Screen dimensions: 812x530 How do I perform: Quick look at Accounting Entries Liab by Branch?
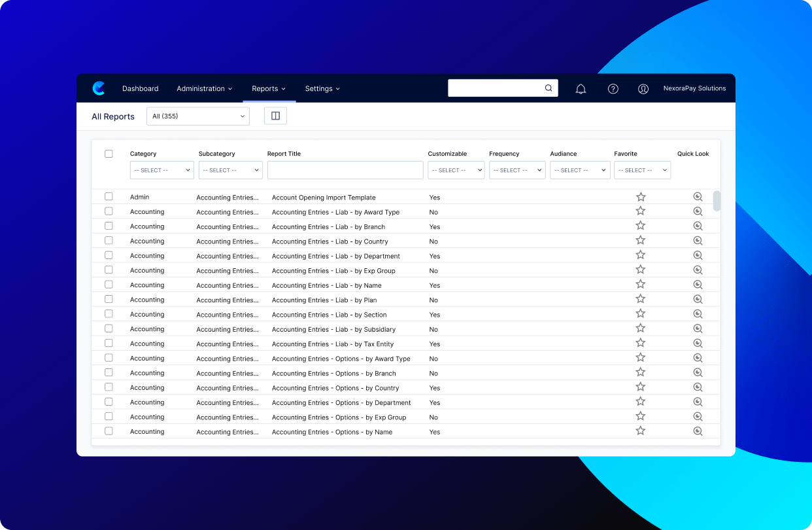(698, 226)
